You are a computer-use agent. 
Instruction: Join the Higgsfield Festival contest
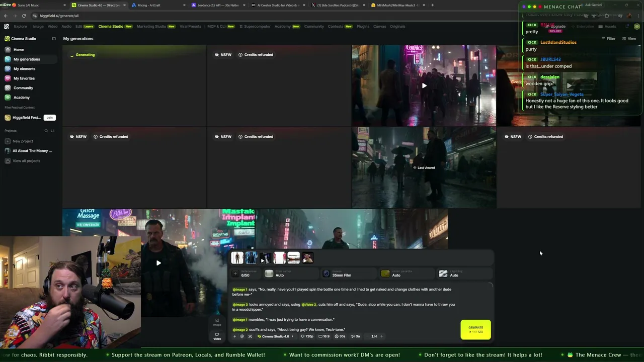49,118
